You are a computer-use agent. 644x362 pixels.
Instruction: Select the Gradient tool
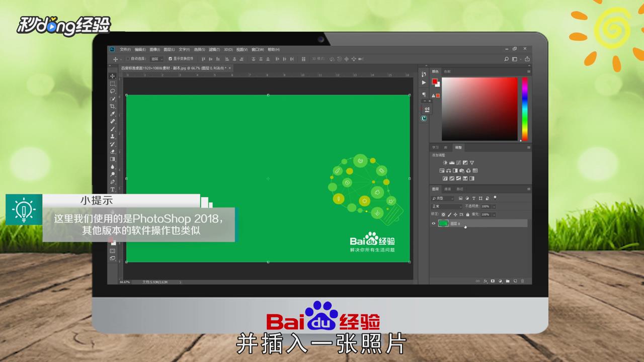113,159
